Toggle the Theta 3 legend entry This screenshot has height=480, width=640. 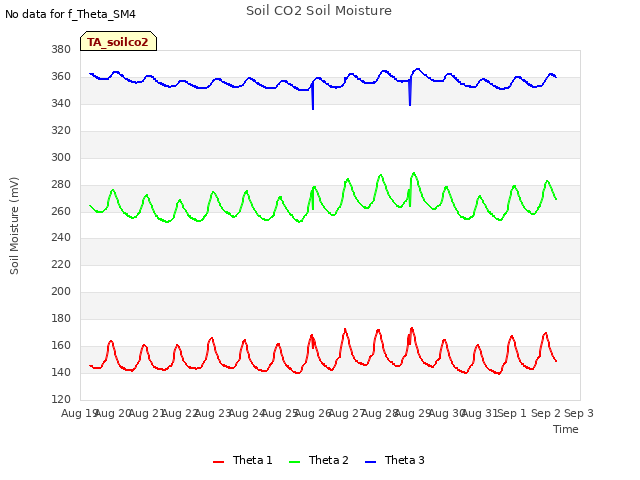click(x=395, y=460)
